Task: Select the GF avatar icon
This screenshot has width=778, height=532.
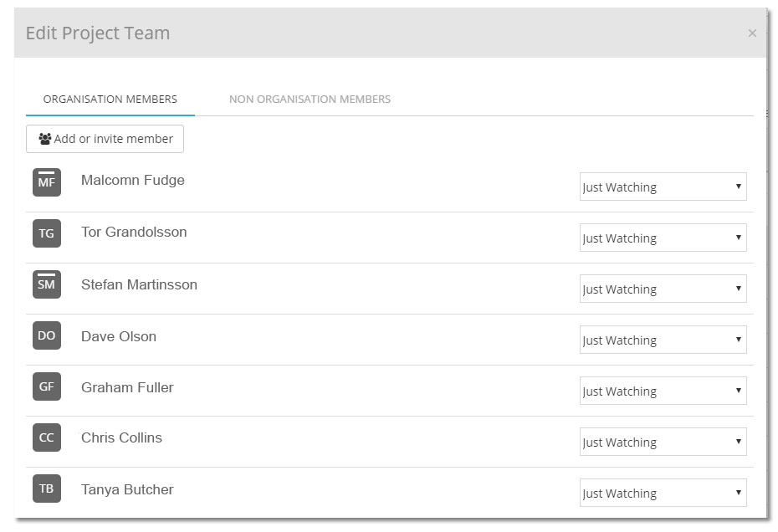Action: click(x=47, y=386)
